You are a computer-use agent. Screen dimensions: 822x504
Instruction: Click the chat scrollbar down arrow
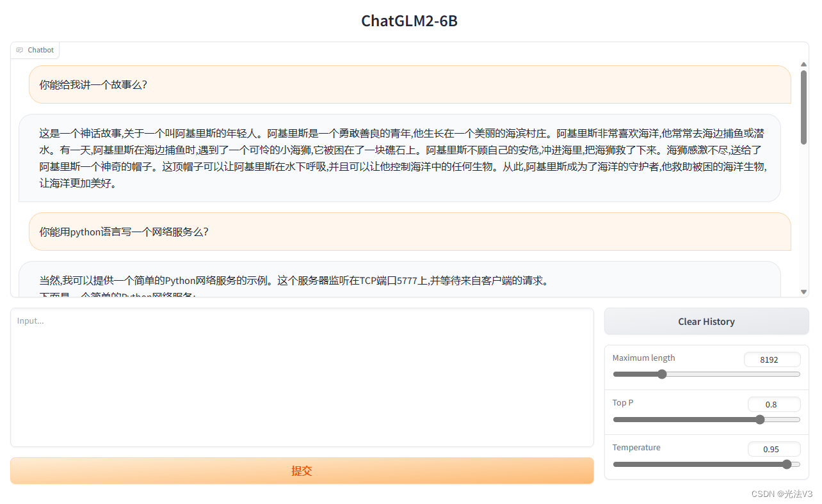click(x=803, y=292)
